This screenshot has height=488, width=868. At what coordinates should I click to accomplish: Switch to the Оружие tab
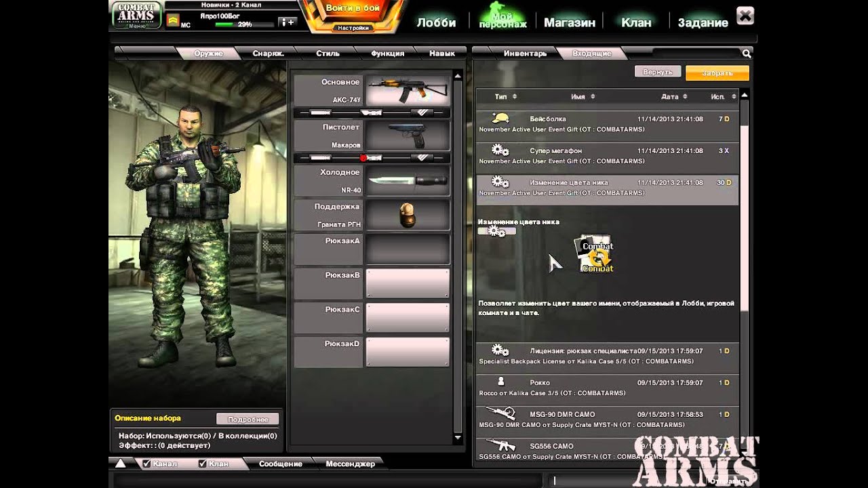coord(208,53)
